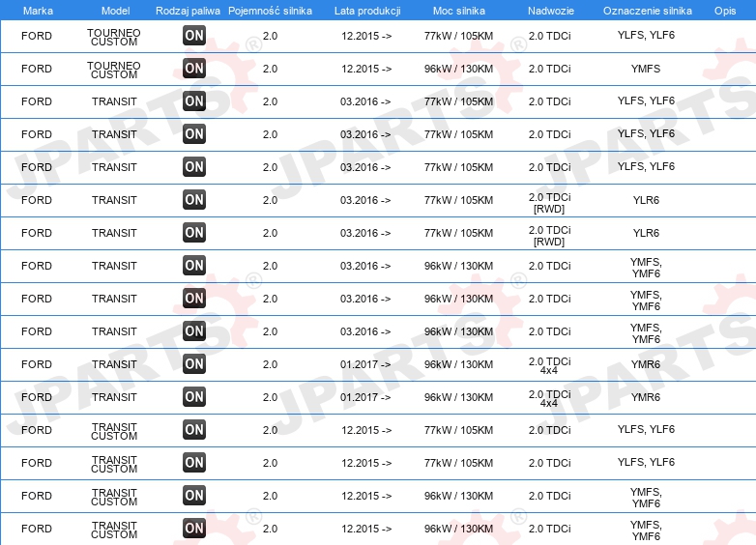This screenshot has height=545, width=756.
Task: Click the Marka column header
Action: point(38,11)
